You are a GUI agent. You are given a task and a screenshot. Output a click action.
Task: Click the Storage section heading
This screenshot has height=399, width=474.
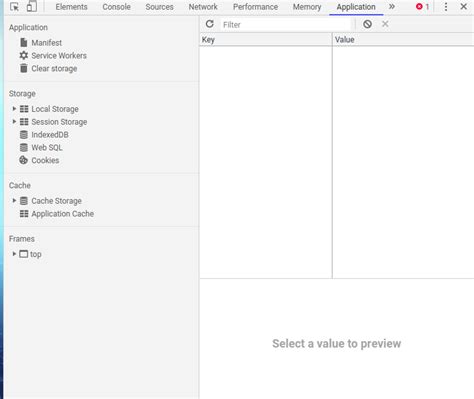[x=22, y=94]
